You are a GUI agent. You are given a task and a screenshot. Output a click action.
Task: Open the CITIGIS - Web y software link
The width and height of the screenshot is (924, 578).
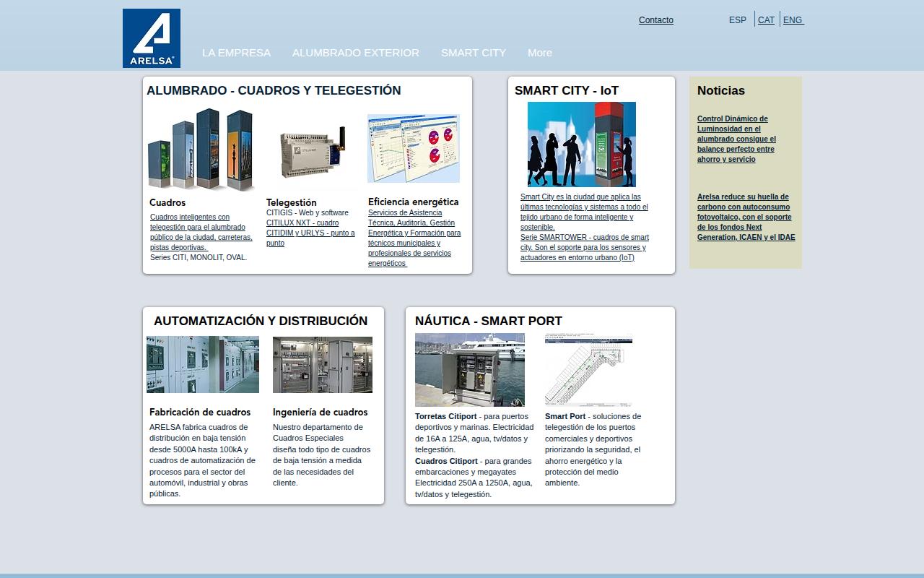[x=308, y=213]
